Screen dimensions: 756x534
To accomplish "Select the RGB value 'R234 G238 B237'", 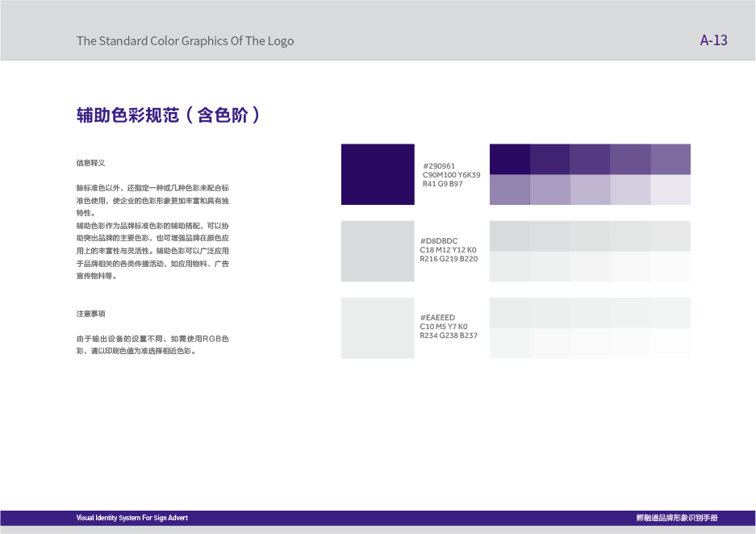I will [x=449, y=336].
